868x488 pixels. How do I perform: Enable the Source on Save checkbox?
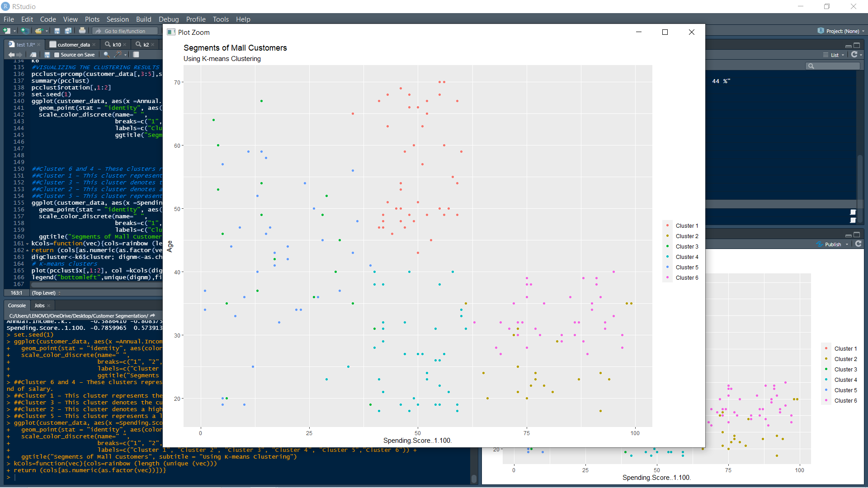tap(57, 55)
